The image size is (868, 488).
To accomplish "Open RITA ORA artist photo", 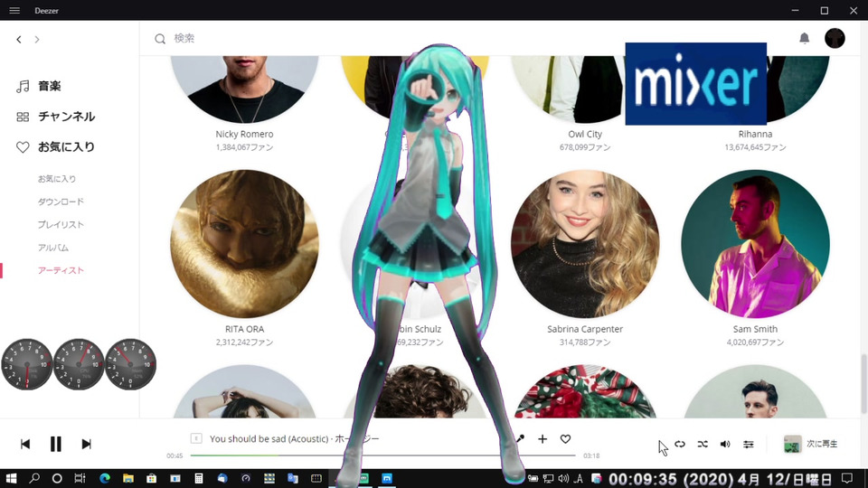I will pyautogui.click(x=245, y=244).
